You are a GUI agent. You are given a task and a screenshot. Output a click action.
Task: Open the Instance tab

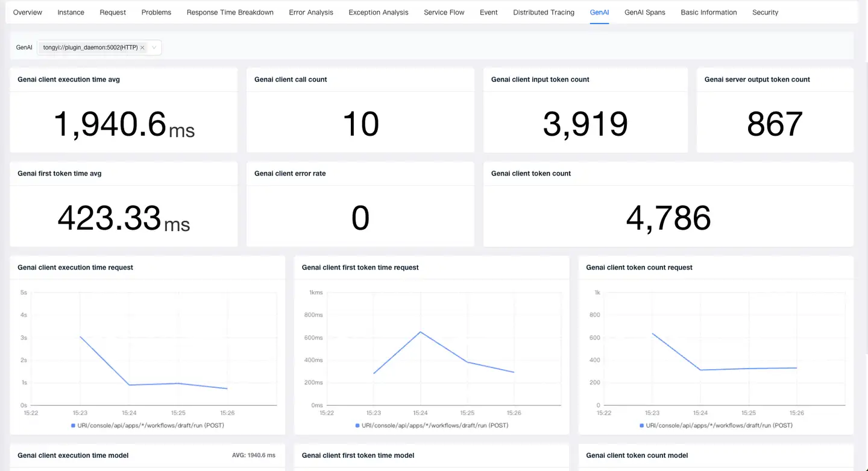click(x=71, y=12)
